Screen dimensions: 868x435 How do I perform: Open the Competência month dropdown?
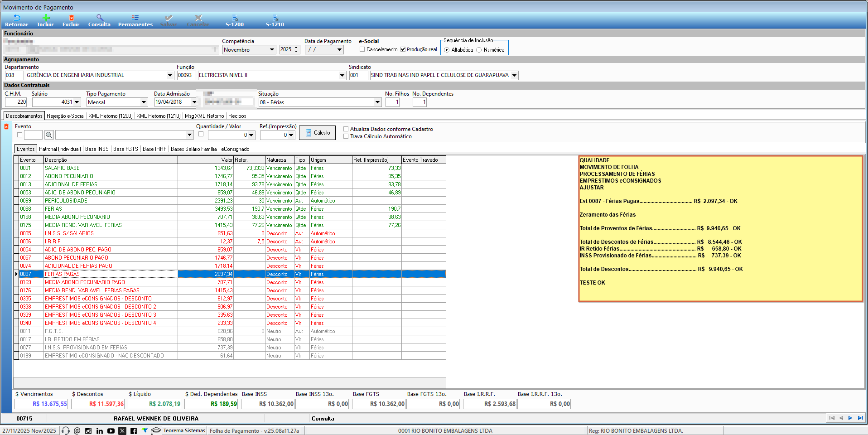tap(272, 50)
